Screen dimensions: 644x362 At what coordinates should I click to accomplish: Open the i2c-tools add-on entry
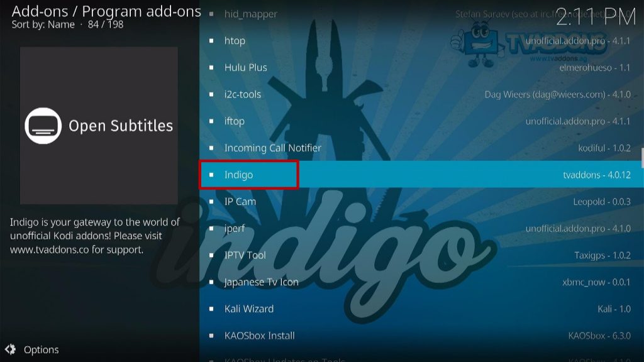(421, 94)
